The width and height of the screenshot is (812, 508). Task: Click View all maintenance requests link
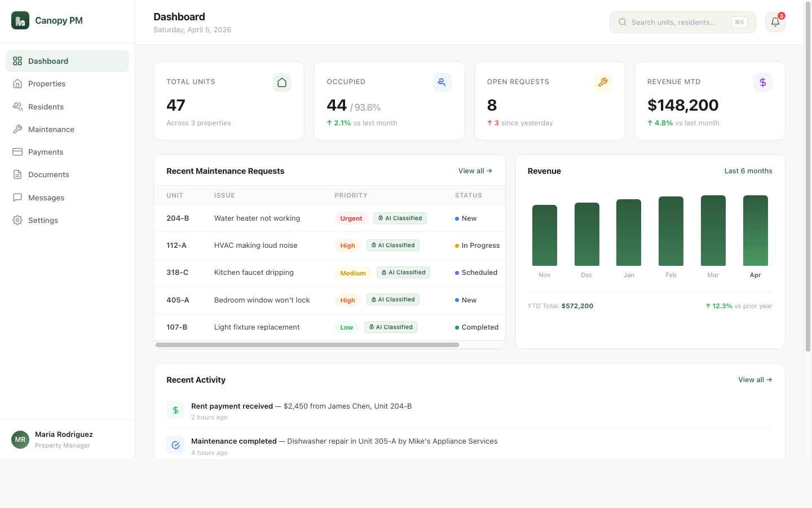click(x=475, y=170)
